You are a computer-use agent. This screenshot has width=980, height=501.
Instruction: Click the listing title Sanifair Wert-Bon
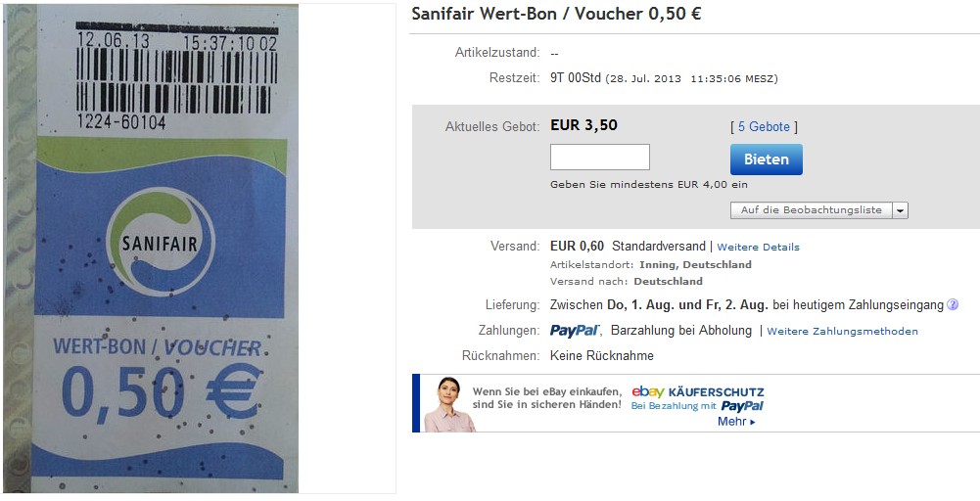pos(556,14)
